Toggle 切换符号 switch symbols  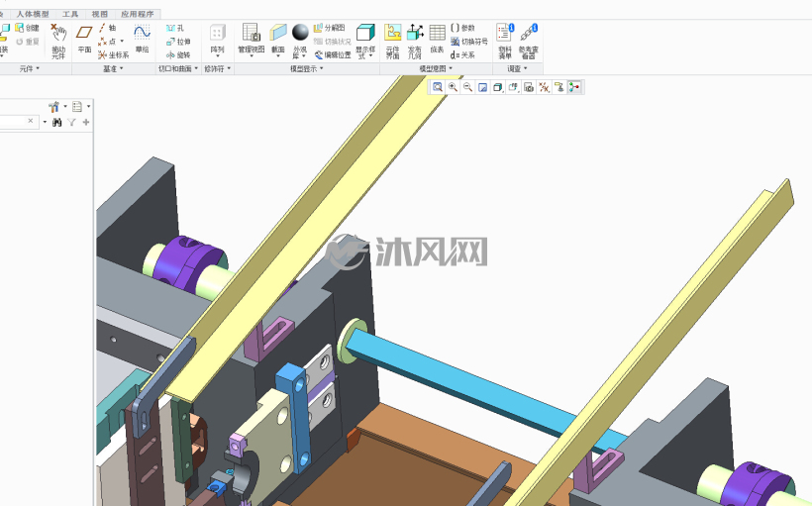click(x=469, y=42)
